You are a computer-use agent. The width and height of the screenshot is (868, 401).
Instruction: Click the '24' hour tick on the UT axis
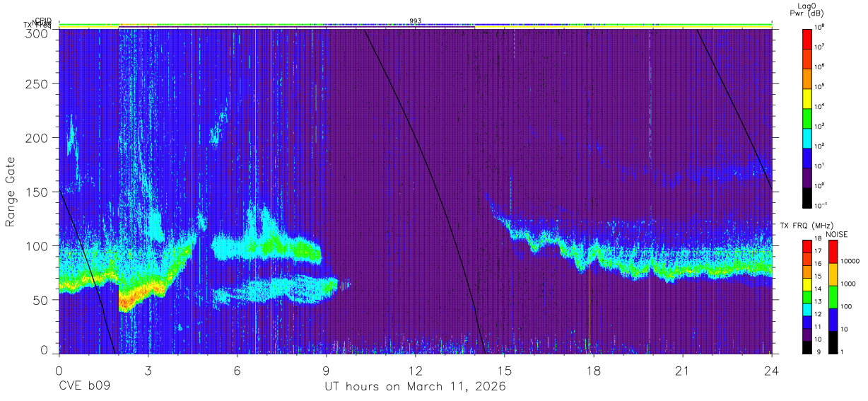coord(772,371)
